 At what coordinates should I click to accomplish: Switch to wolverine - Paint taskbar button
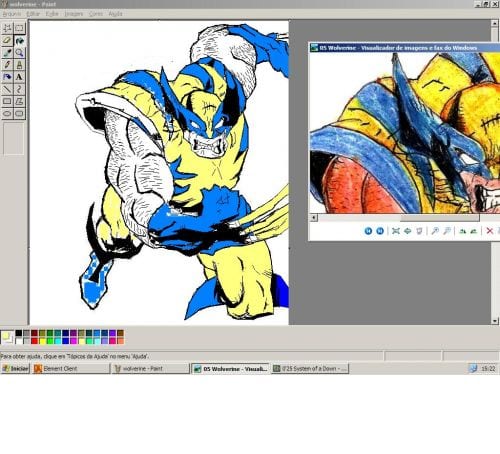coord(150,368)
